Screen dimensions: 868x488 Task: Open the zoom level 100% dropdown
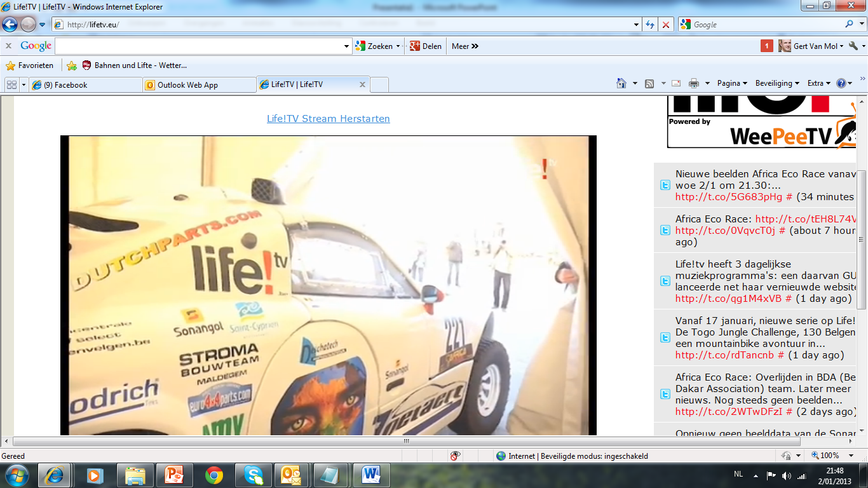(851, 456)
